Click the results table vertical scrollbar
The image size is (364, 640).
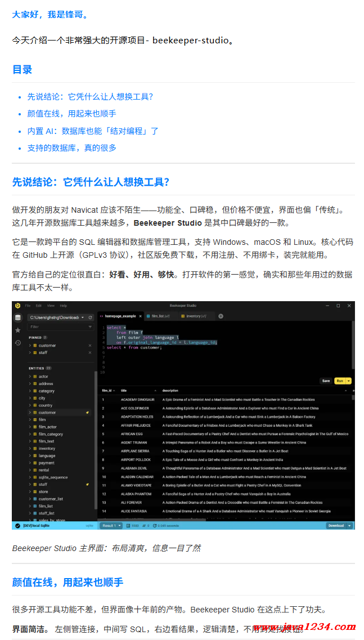[x=353, y=397]
